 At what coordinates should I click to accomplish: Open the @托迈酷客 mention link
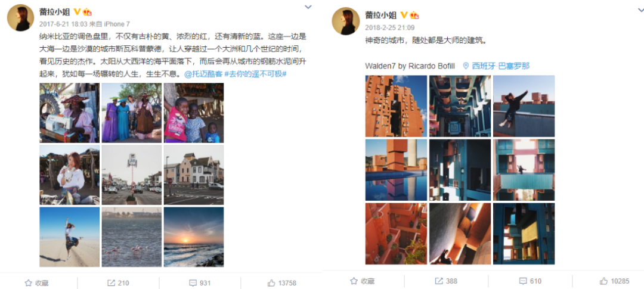pos(203,74)
